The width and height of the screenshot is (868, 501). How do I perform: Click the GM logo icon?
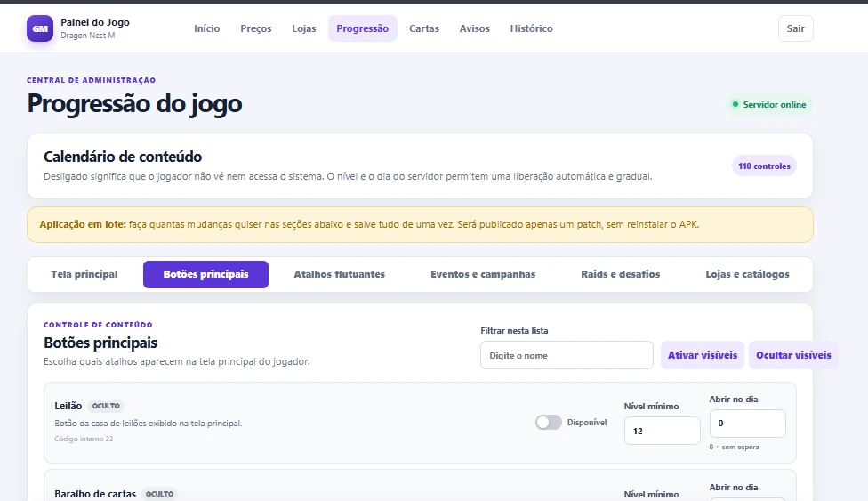(x=40, y=28)
